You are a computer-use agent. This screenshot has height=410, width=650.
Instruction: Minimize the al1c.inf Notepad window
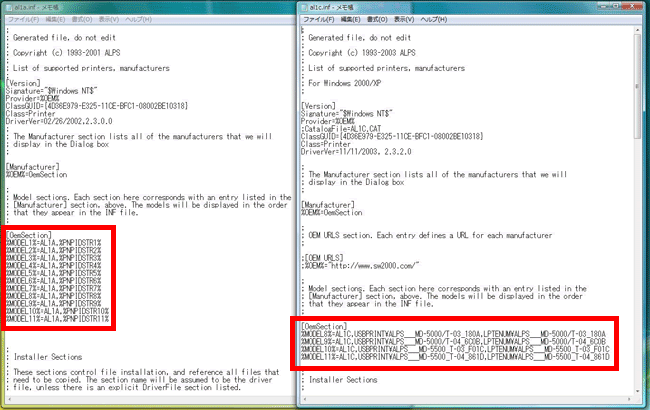604,6
